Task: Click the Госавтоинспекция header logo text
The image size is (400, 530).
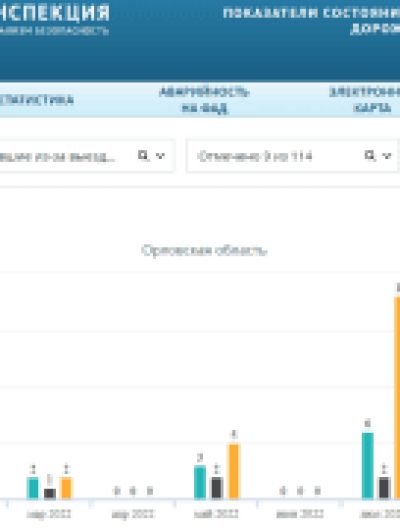Action: [x=54, y=13]
